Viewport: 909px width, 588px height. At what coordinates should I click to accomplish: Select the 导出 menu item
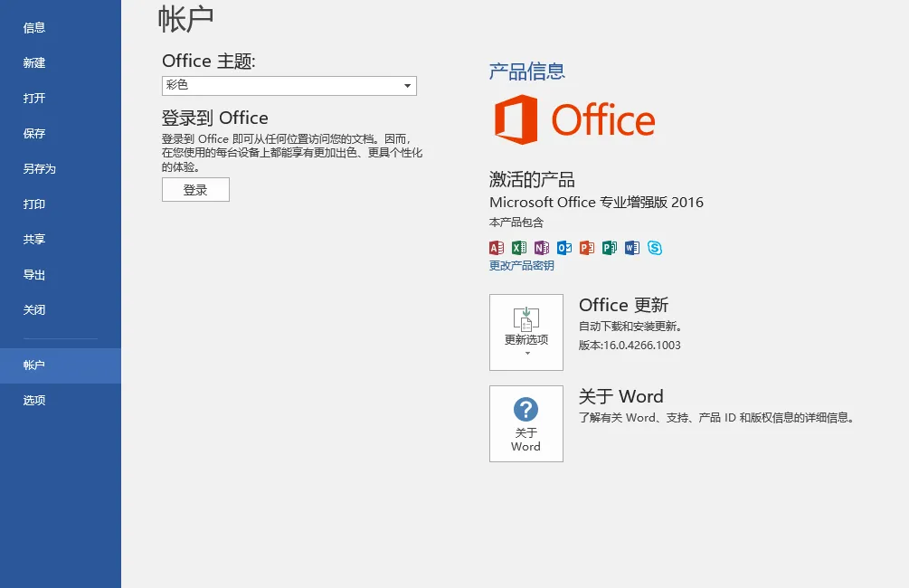(x=61, y=275)
